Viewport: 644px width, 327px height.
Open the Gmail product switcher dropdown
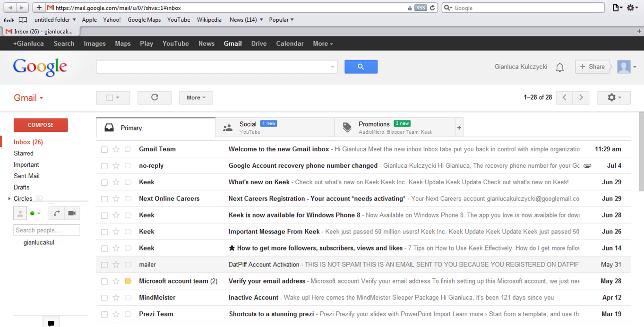(x=28, y=98)
